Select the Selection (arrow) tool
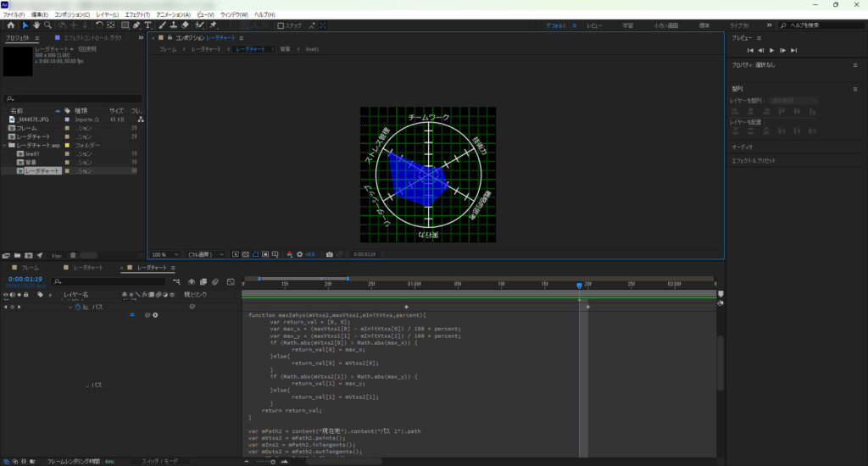Screen dimensions: 868x466 (x=25, y=25)
